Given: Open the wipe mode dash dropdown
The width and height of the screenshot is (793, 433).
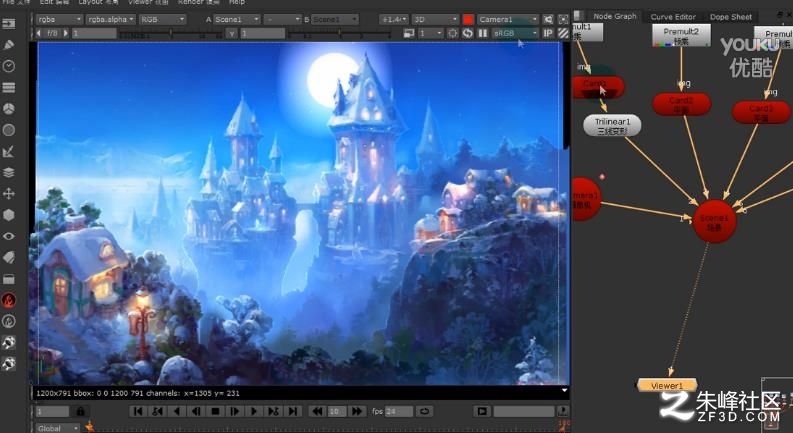Looking at the screenshot, I should point(282,19).
